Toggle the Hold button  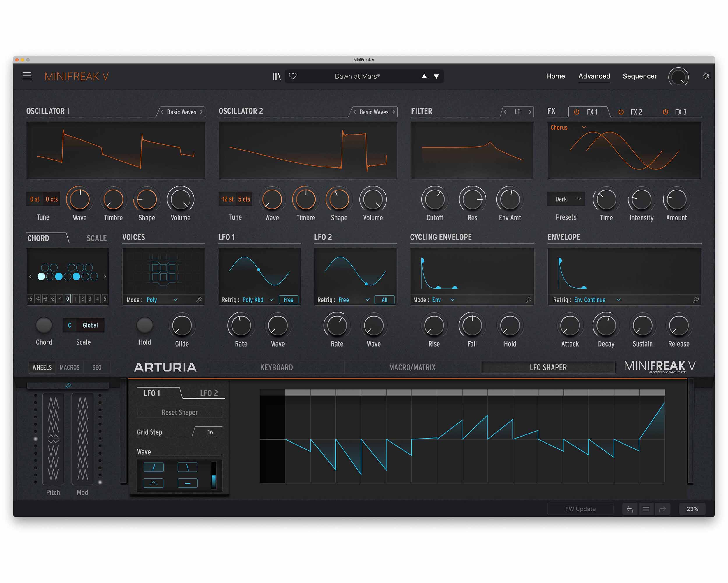click(144, 325)
